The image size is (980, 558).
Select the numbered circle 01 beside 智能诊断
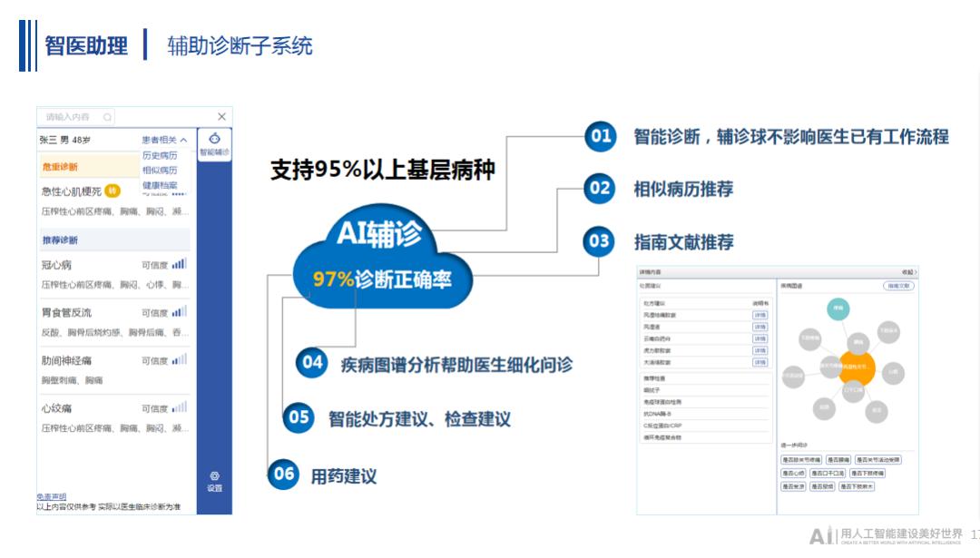(x=598, y=136)
